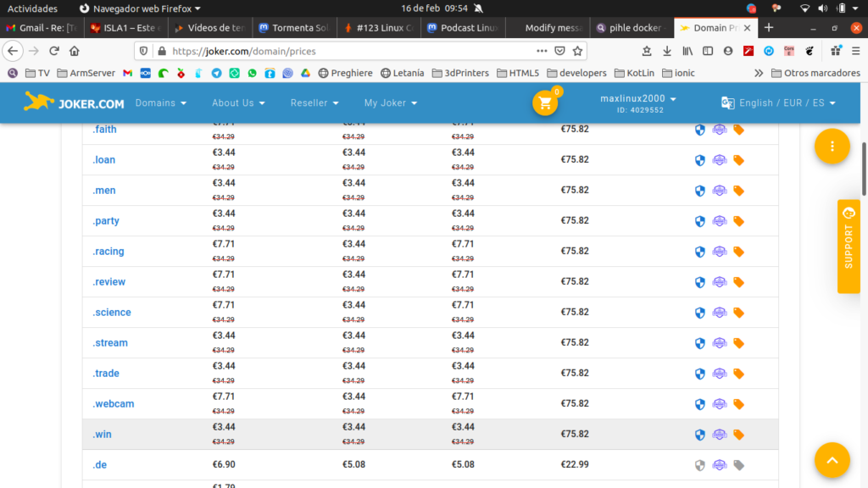Go to Firefox home page
This screenshot has width=868, height=488.
click(75, 51)
